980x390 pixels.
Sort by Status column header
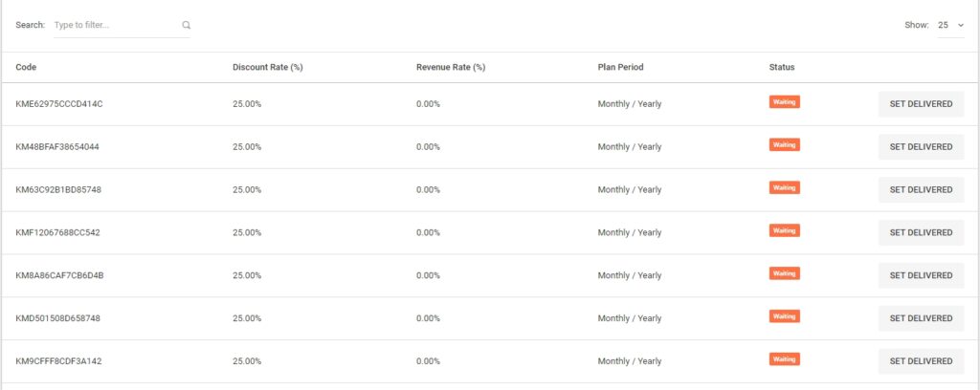781,67
